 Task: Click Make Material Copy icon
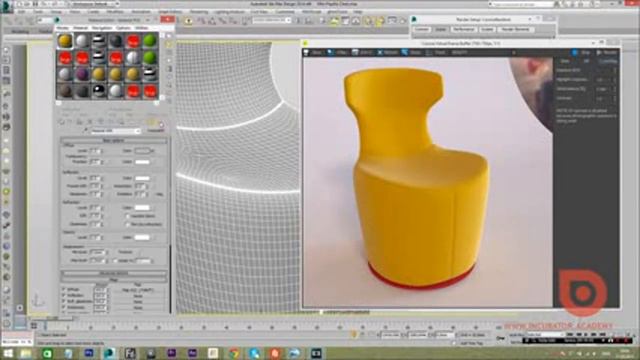[100, 122]
